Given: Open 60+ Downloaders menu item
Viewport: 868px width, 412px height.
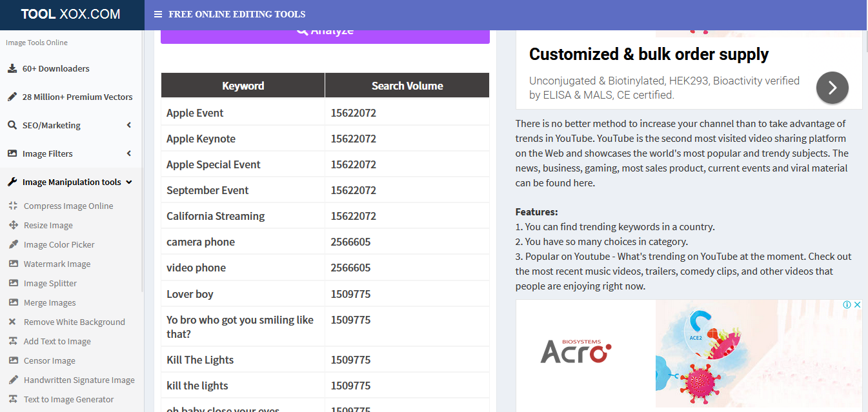Looking at the screenshot, I should click(56, 68).
